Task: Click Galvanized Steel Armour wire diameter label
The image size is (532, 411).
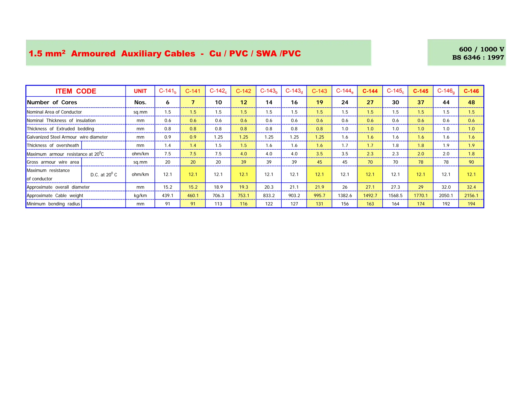Action: (67, 137)
